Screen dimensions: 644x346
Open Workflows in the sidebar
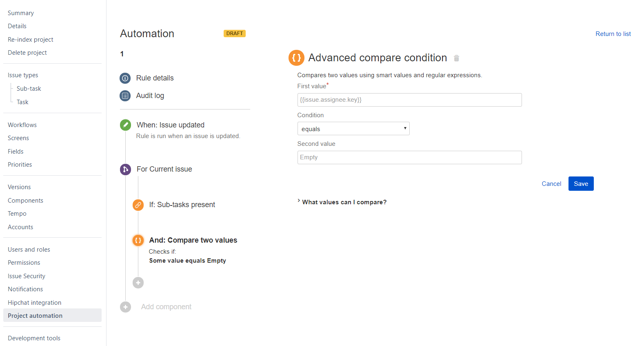click(x=22, y=125)
